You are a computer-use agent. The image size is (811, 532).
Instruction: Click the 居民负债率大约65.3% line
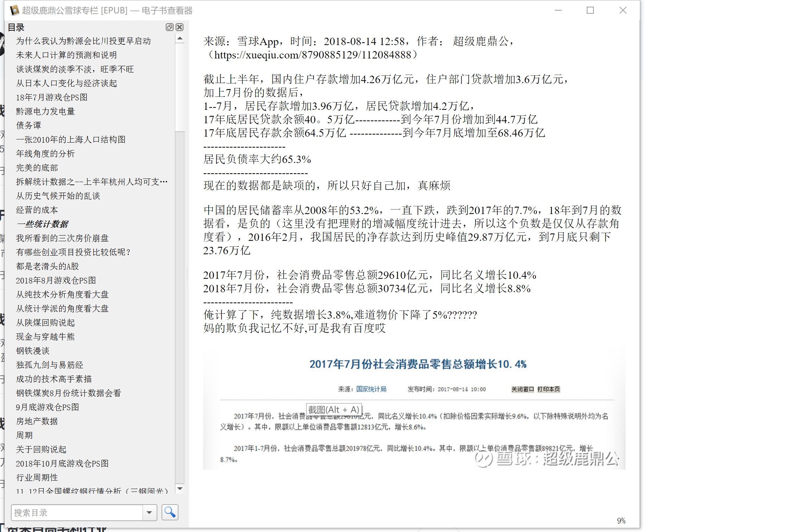pyautogui.click(x=257, y=159)
